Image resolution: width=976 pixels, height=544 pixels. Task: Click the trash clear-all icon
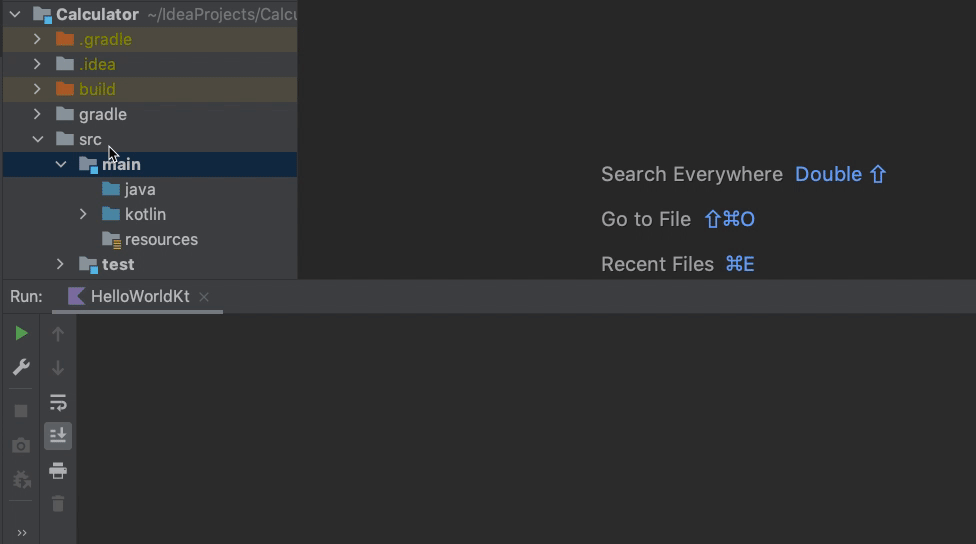tap(58, 504)
